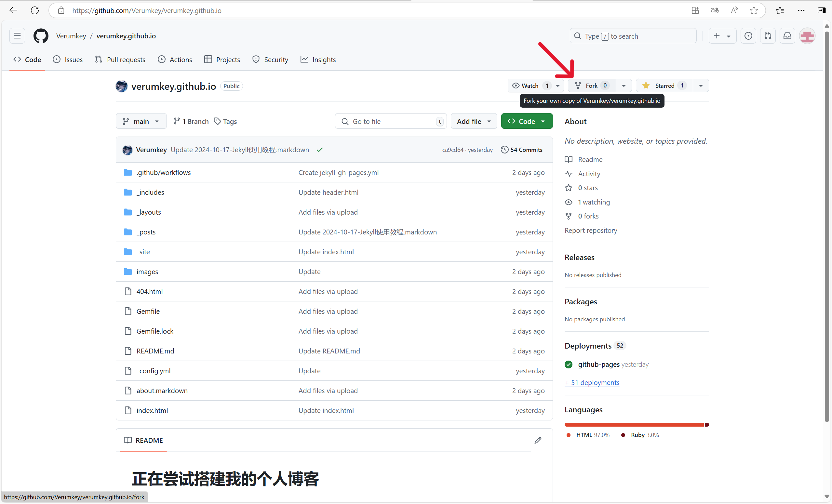832x504 pixels.
Task: Open the green Code dropdown
Action: point(527,121)
